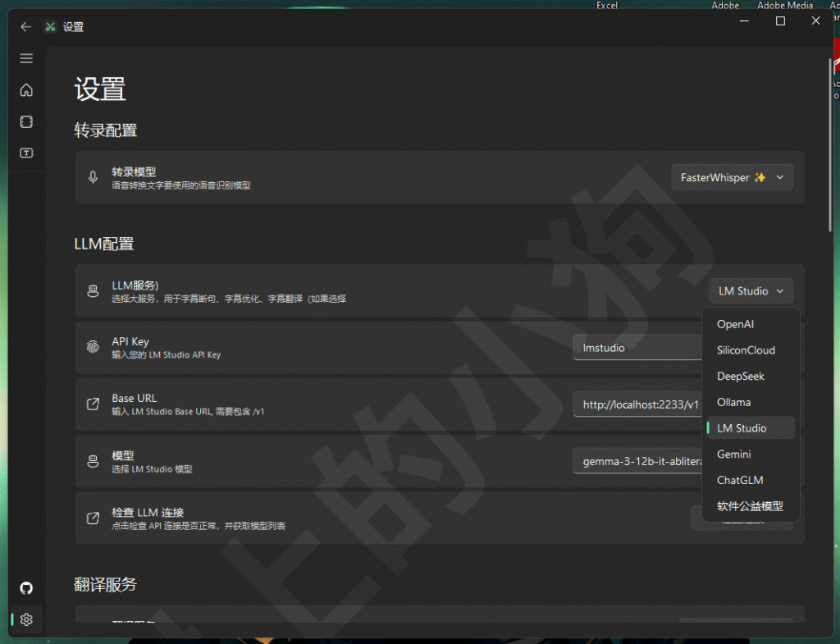Click the gemma-3-12b model input field

click(637, 461)
